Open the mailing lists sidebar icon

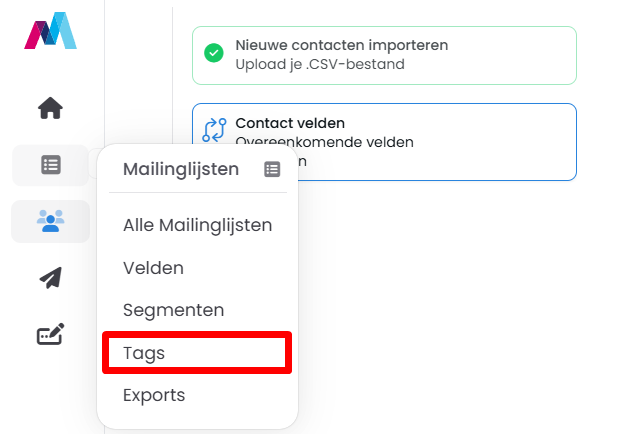[x=50, y=165]
